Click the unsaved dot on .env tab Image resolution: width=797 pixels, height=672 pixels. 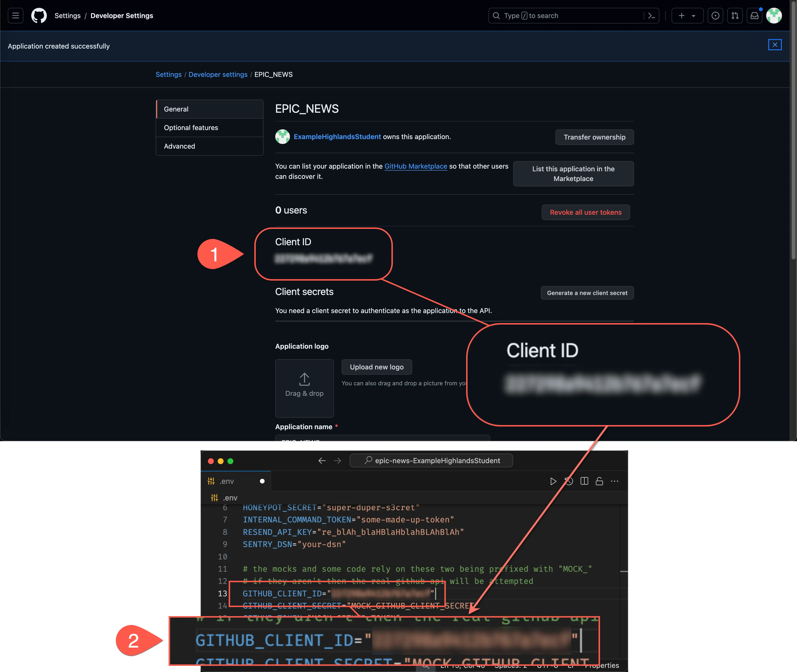pos(262,481)
